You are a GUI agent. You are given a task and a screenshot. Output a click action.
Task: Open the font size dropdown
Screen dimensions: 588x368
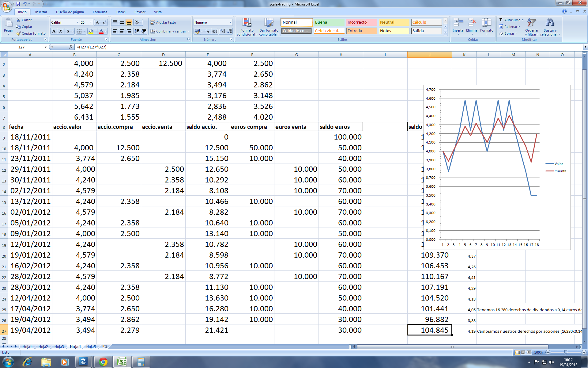pos(91,22)
